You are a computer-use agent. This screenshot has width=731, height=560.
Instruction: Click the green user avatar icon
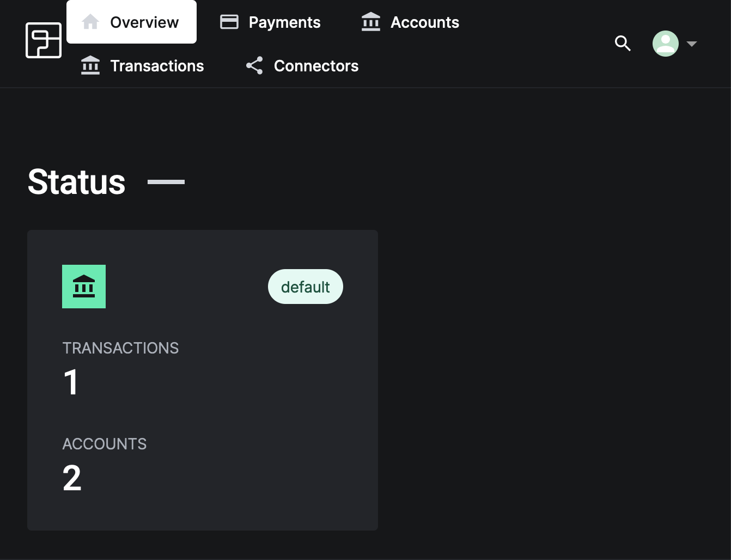click(665, 44)
